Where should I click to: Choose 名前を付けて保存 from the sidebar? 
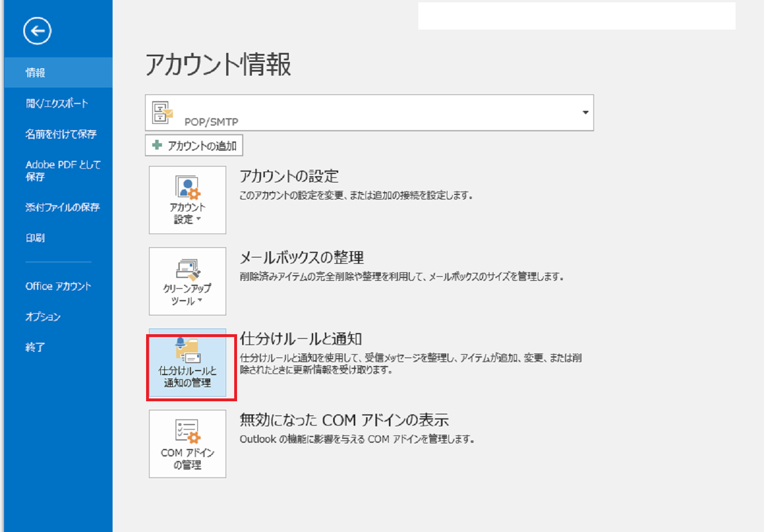pos(61,134)
